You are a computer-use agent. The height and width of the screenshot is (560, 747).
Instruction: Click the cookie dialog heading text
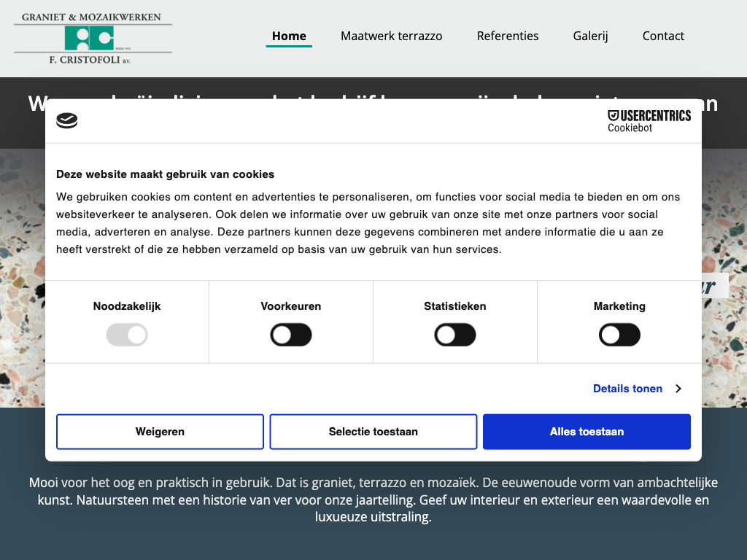click(166, 174)
